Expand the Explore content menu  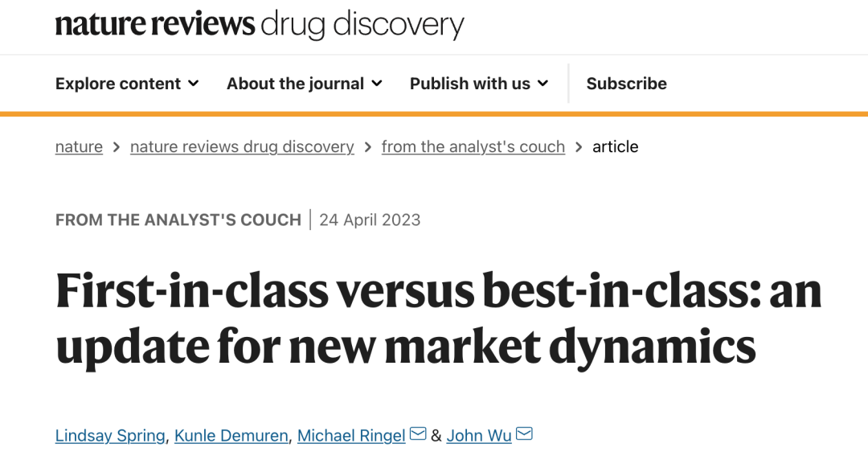click(x=127, y=84)
